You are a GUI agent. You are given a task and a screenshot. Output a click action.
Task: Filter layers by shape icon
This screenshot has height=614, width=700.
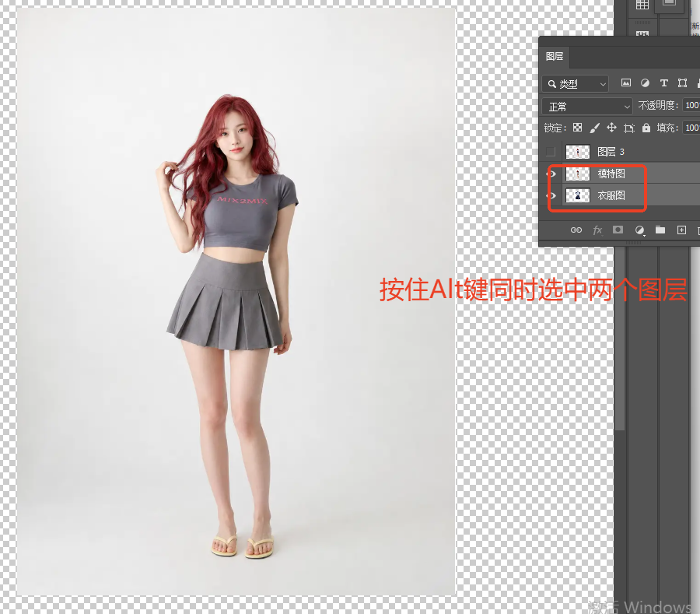pyautogui.click(x=682, y=82)
